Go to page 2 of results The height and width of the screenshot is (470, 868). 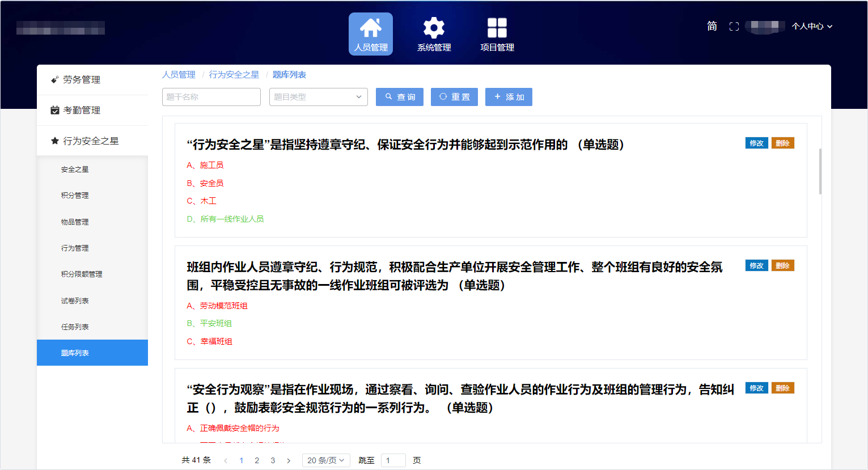click(x=257, y=460)
